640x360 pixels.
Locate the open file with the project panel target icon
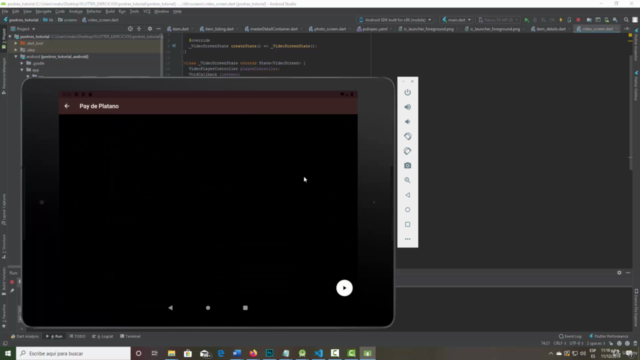click(x=130, y=29)
